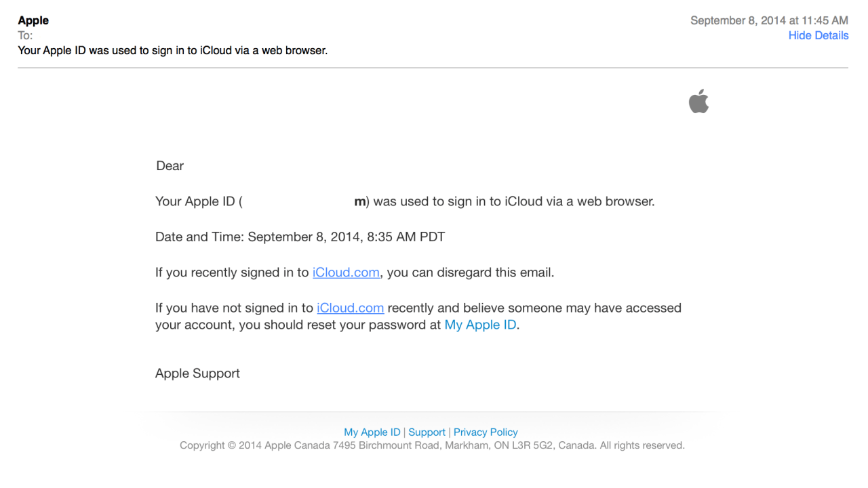Click the Date and Time line
The image size is (868, 488).
tap(300, 237)
